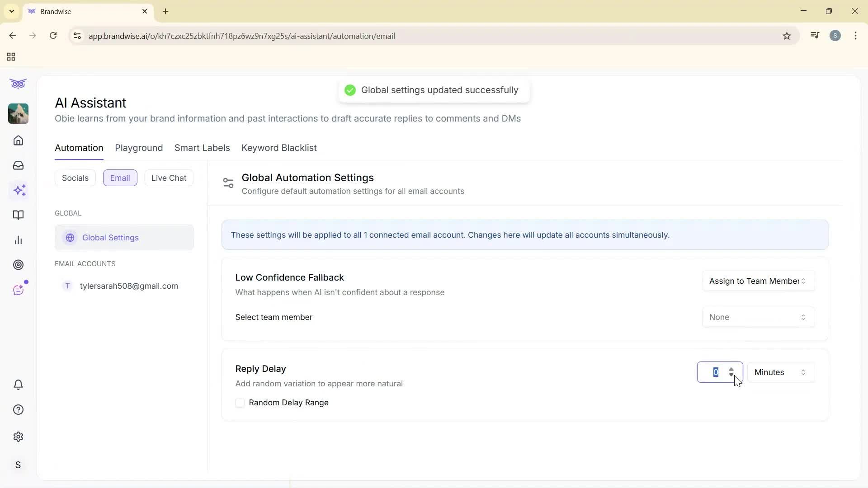
Task: Open the Inbox icon in sidebar
Action: 18,165
